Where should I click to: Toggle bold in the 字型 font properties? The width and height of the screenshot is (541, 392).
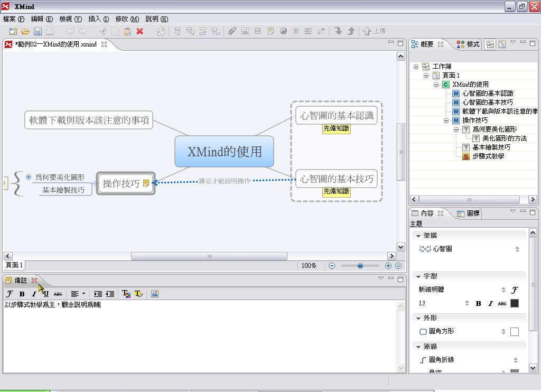point(478,304)
